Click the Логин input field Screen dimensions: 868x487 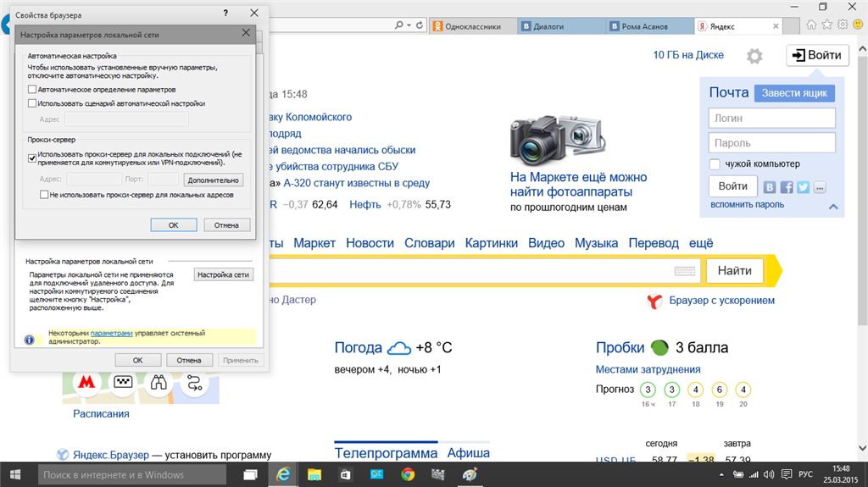[x=771, y=118]
